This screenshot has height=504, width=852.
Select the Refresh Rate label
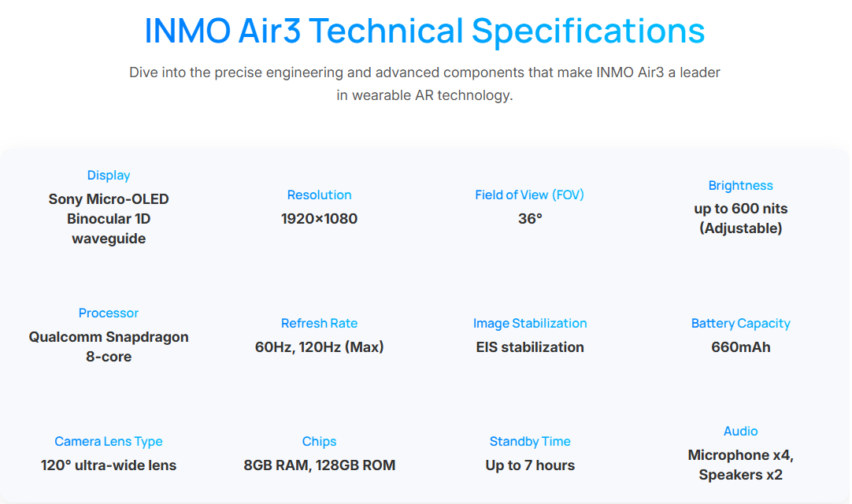point(319,324)
